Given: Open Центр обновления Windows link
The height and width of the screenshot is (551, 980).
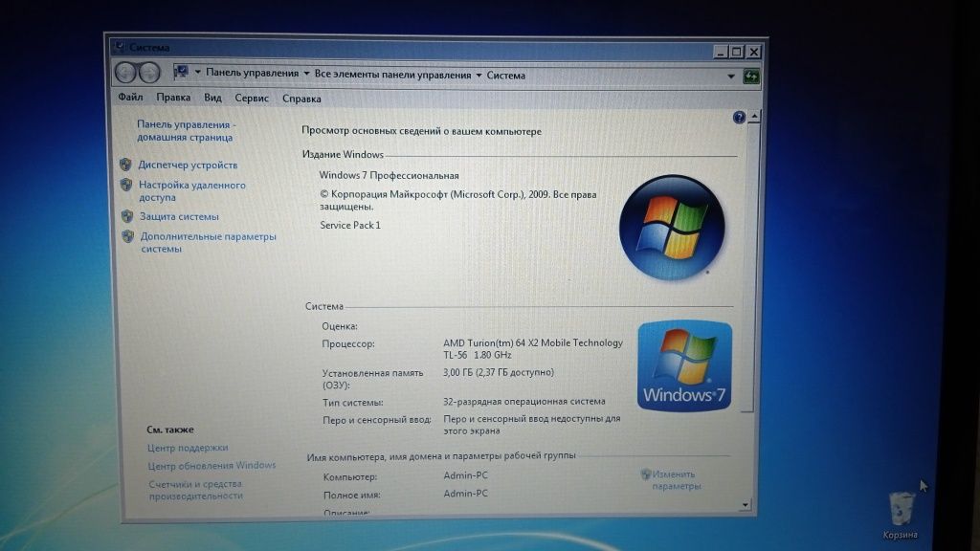Looking at the screenshot, I should point(212,466).
